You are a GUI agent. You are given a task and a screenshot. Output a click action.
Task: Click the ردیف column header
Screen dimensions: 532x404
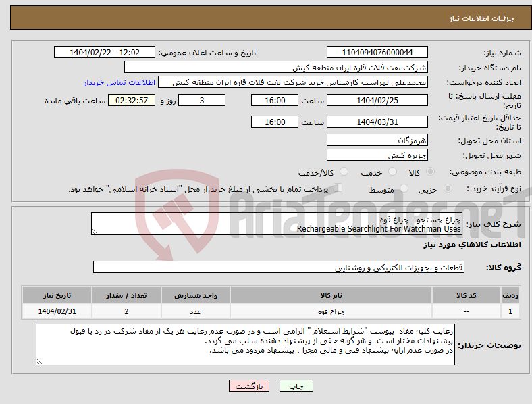tap(510, 295)
